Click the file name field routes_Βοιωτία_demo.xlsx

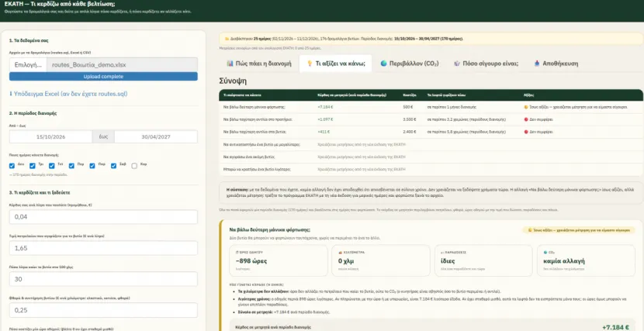click(122, 65)
